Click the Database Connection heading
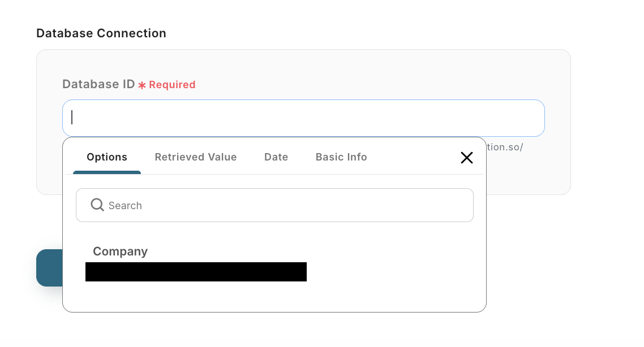 tap(101, 33)
